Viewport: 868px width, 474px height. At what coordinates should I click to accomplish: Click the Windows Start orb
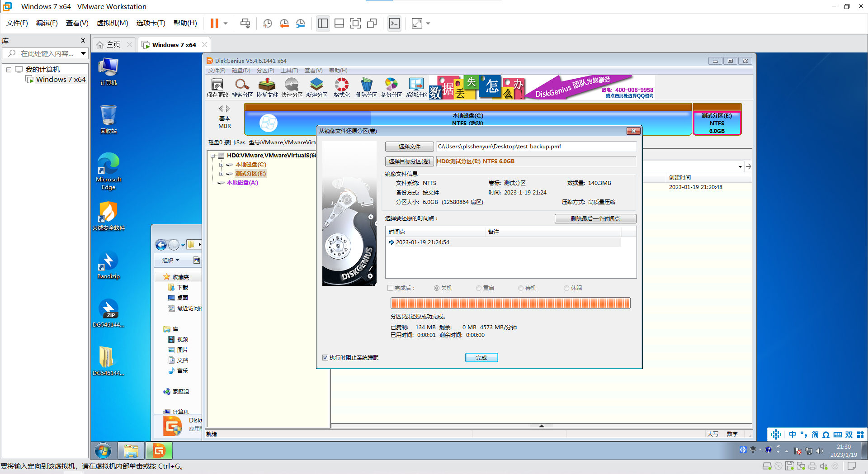(x=103, y=450)
